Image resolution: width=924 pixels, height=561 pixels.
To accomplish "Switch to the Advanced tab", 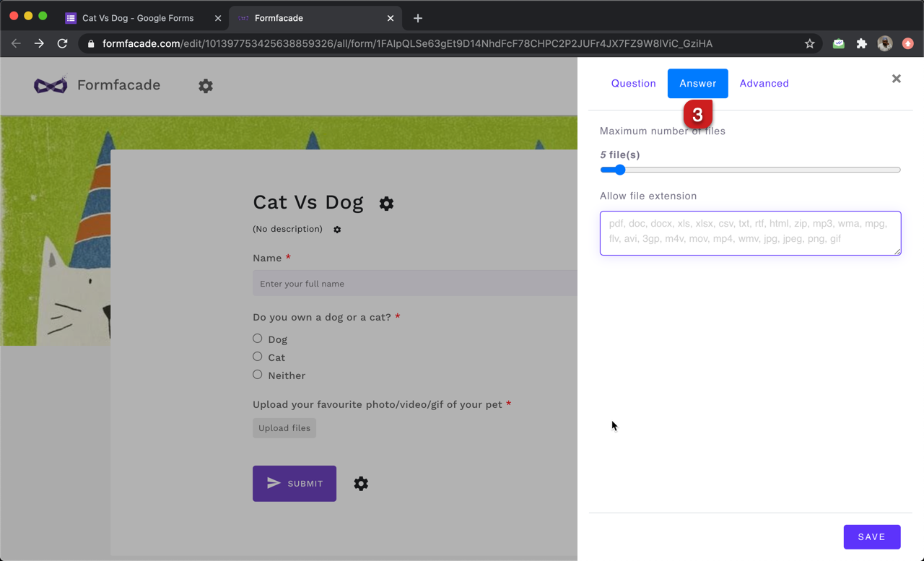I will (x=764, y=84).
